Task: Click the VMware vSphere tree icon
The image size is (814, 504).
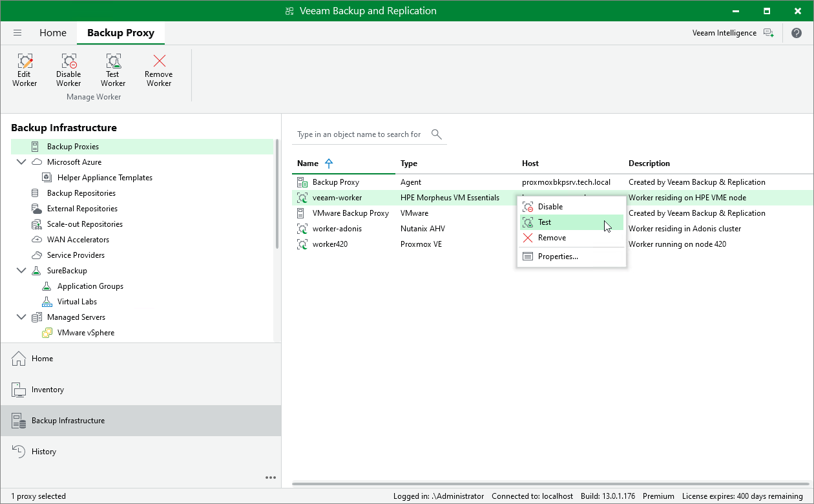Action: [x=46, y=333]
